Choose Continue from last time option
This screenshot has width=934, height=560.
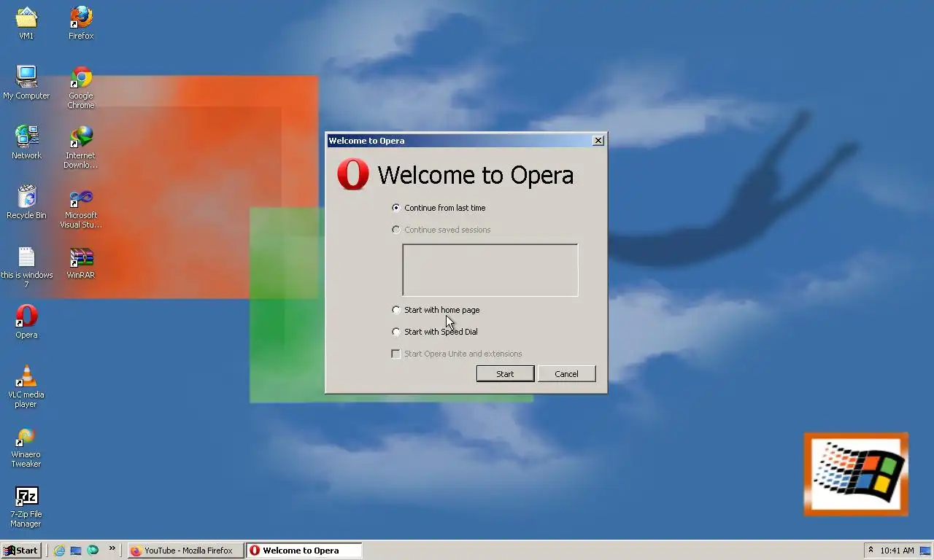(439, 208)
